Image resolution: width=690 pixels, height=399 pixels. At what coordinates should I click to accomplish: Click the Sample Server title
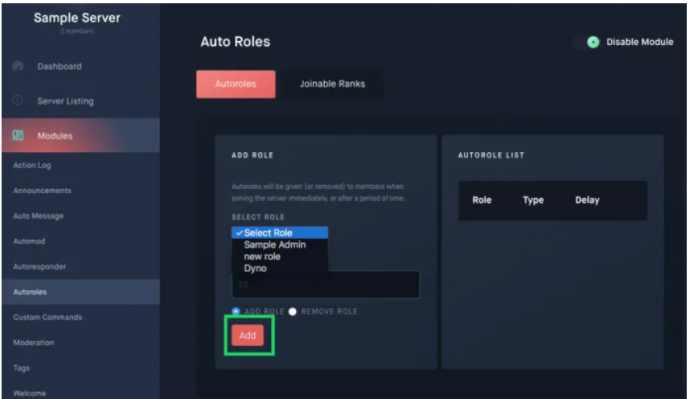[77, 18]
